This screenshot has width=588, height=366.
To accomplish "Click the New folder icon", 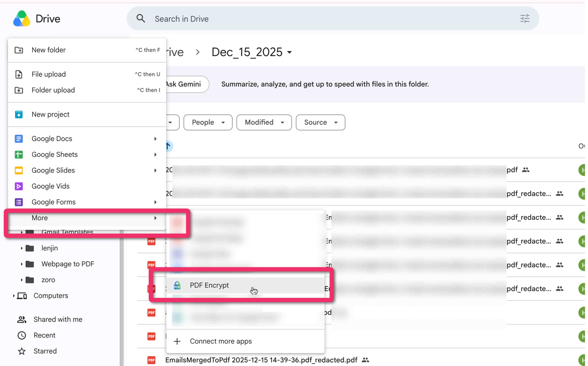I will (19, 50).
